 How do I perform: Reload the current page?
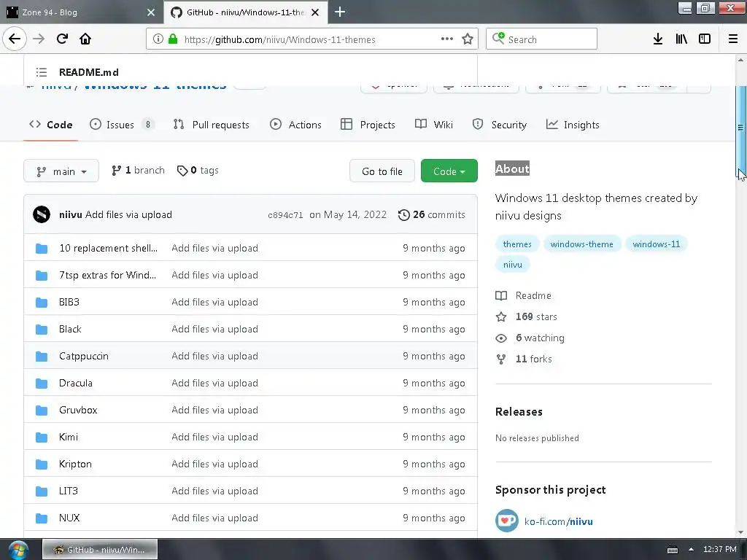coord(62,39)
